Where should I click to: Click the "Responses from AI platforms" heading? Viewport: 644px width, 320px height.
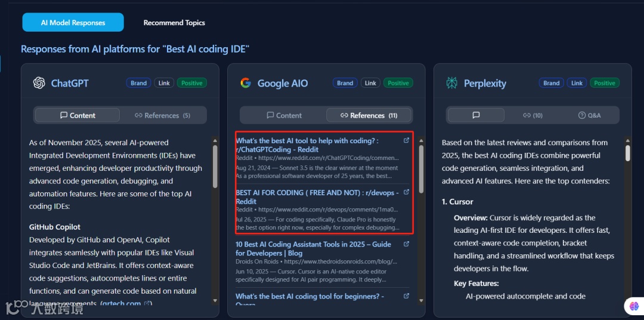(135, 50)
